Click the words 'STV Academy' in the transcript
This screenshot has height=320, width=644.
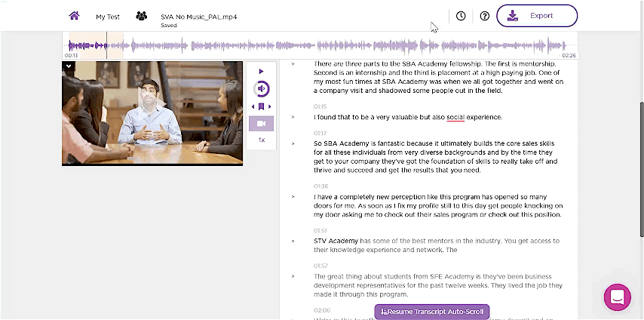336,241
